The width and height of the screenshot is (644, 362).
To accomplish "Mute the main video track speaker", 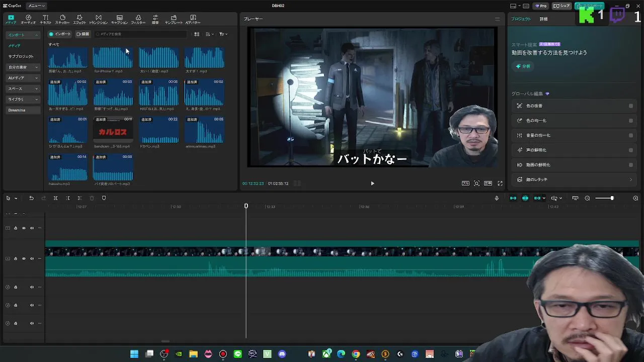I will 32,258.
